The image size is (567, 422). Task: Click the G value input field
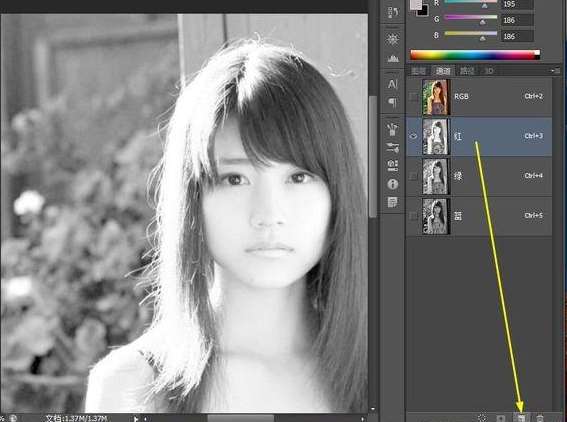[x=517, y=20]
